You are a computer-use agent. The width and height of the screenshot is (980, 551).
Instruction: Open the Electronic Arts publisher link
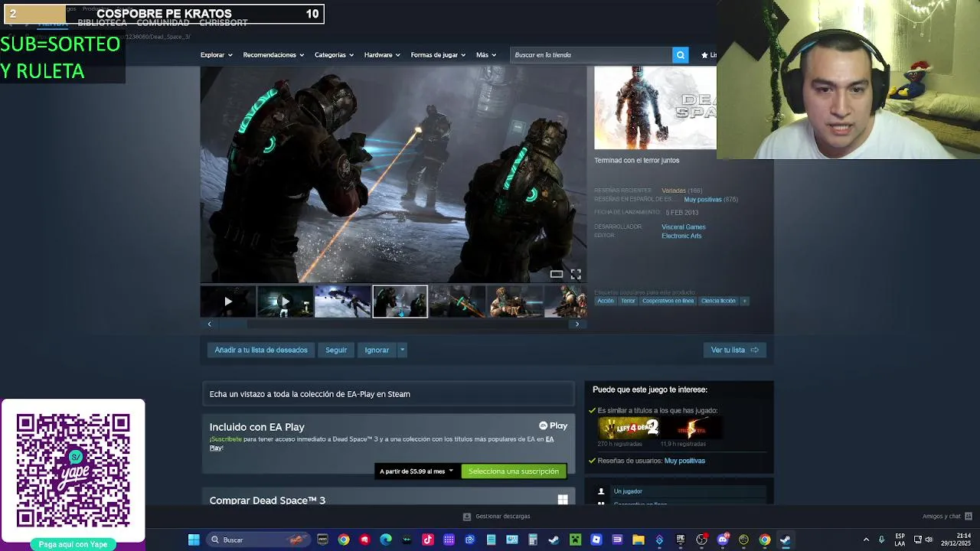(x=681, y=236)
